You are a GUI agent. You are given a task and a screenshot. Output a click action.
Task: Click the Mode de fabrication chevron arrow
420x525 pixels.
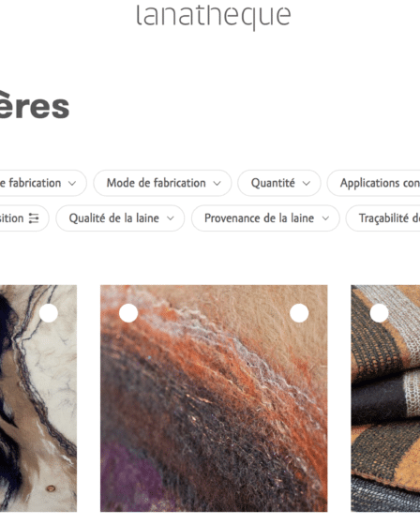click(217, 184)
